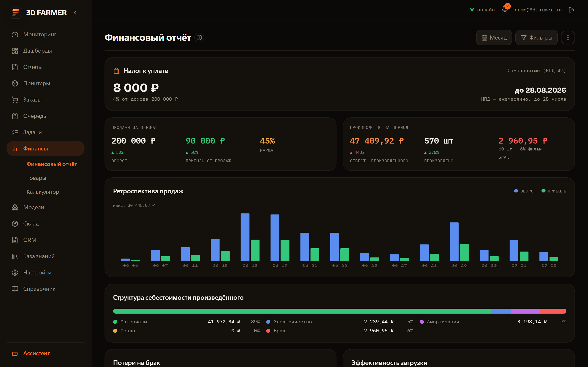Click the green Материалы cost bar segment
Image resolution: width=588 pixels, height=367 pixels.
(x=302, y=311)
